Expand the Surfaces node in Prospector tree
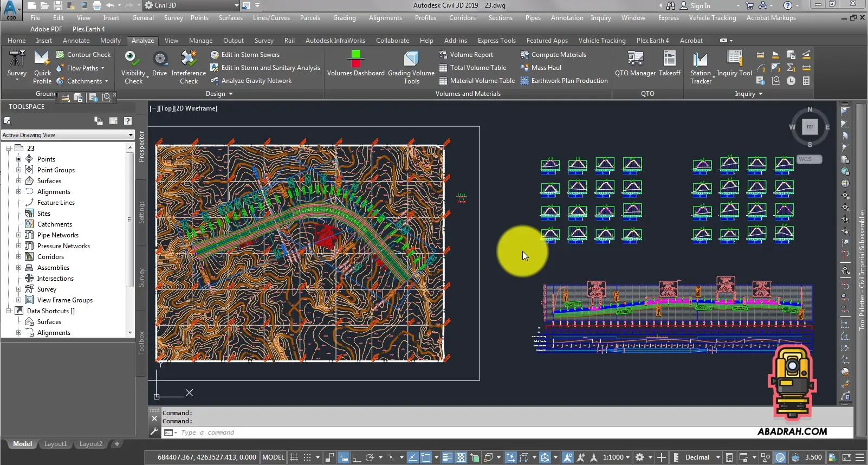Screen dimensions: 868x465 [x=18, y=181]
